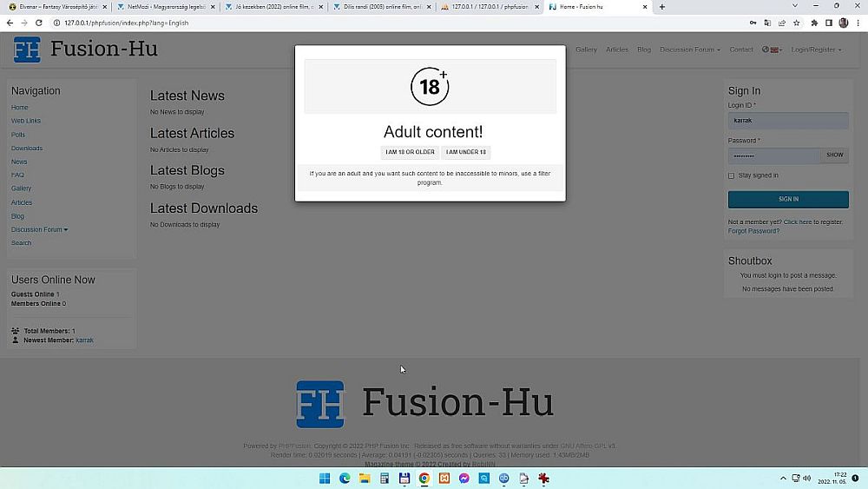The width and height of the screenshot is (868, 489).
Task: Bookmark this page with the star icon
Action: point(796,23)
